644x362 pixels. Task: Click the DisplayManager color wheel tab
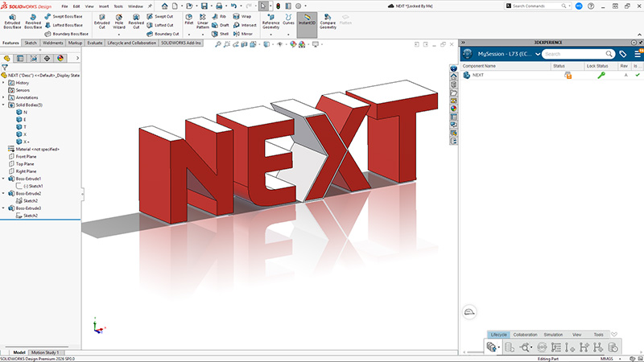tap(60, 58)
